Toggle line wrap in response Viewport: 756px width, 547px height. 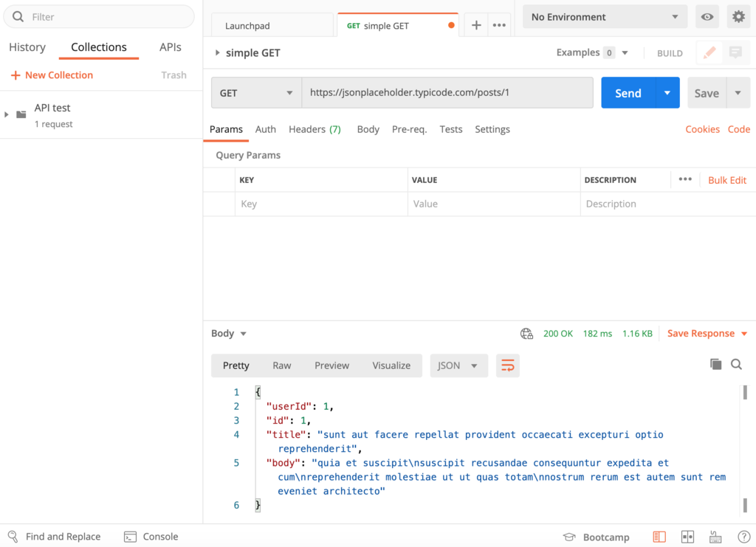coord(508,366)
